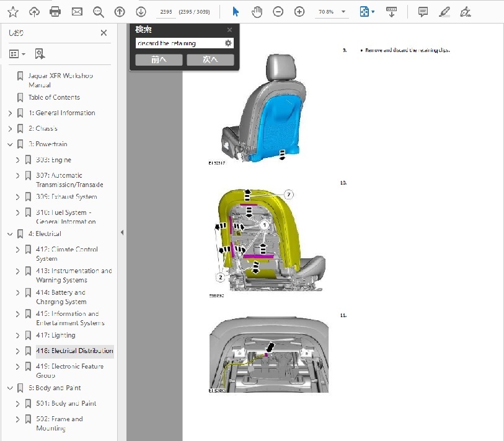504x441 pixels.
Task: Open the zoom level 70.8% dropdown
Action: tap(343, 12)
